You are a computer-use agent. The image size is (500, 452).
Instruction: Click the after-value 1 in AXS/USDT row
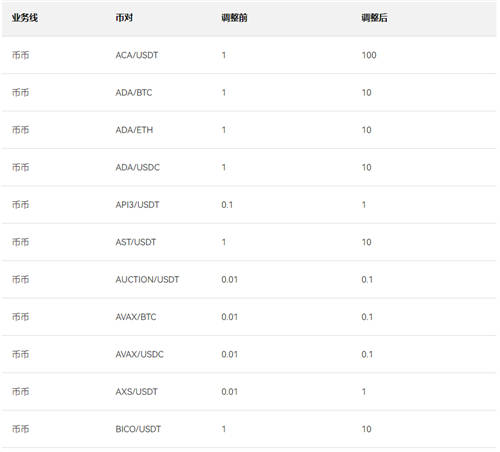pos(364,391)
